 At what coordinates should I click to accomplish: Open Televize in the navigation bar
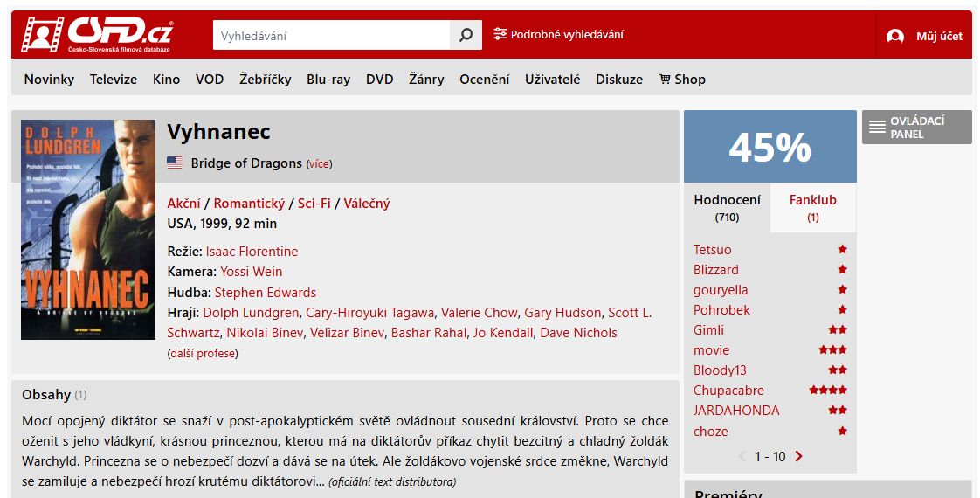pos(114,79)
